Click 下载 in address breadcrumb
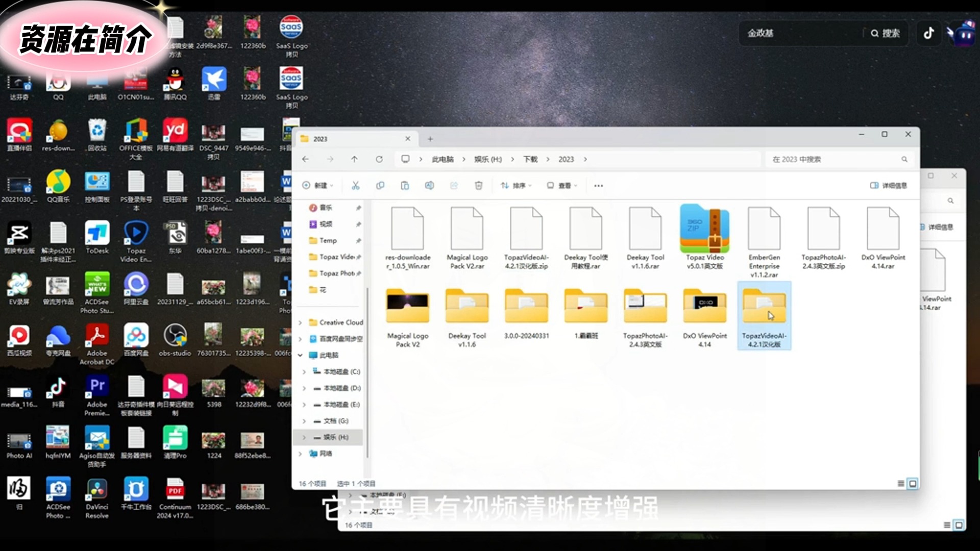980x551 pixels. [x=530, y=159]
